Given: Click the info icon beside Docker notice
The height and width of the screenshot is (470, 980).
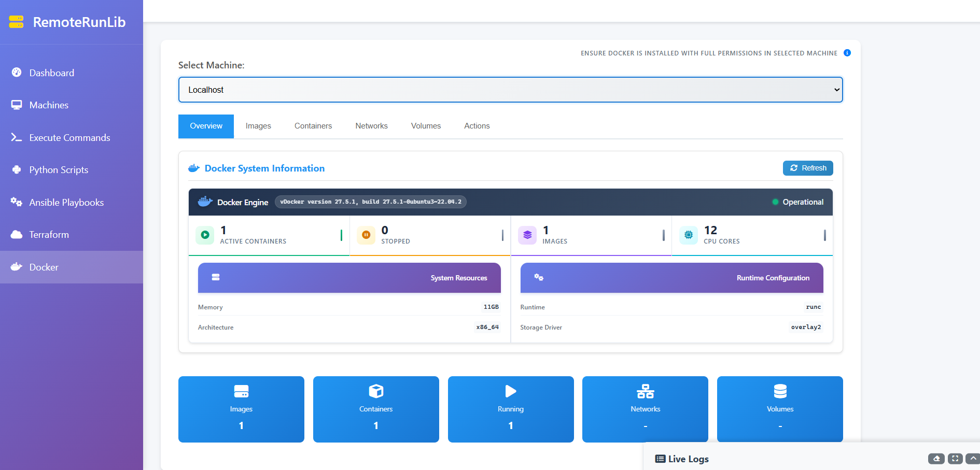Looking at the screenshot, I should [x=847, y=53].
